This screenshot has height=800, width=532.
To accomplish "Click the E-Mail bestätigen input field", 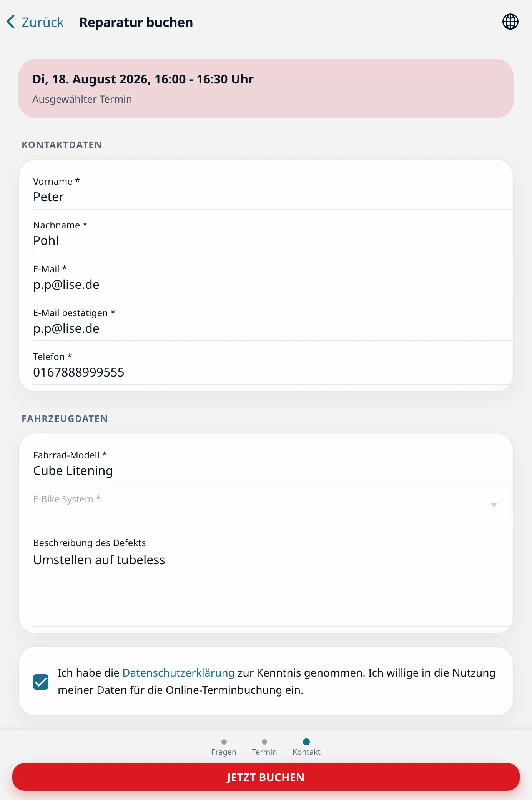I will (x=273, y=320).
